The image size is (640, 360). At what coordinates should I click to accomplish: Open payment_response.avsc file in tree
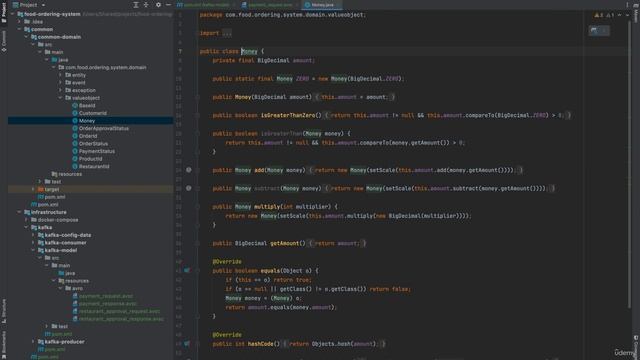point(108,304)
